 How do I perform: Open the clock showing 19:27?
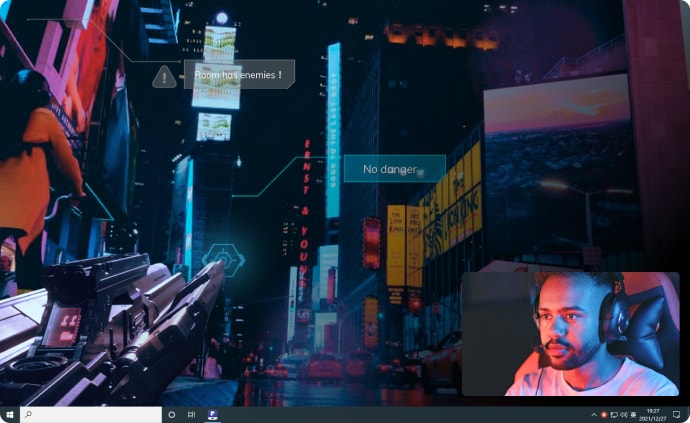click(x=653, y=415)
